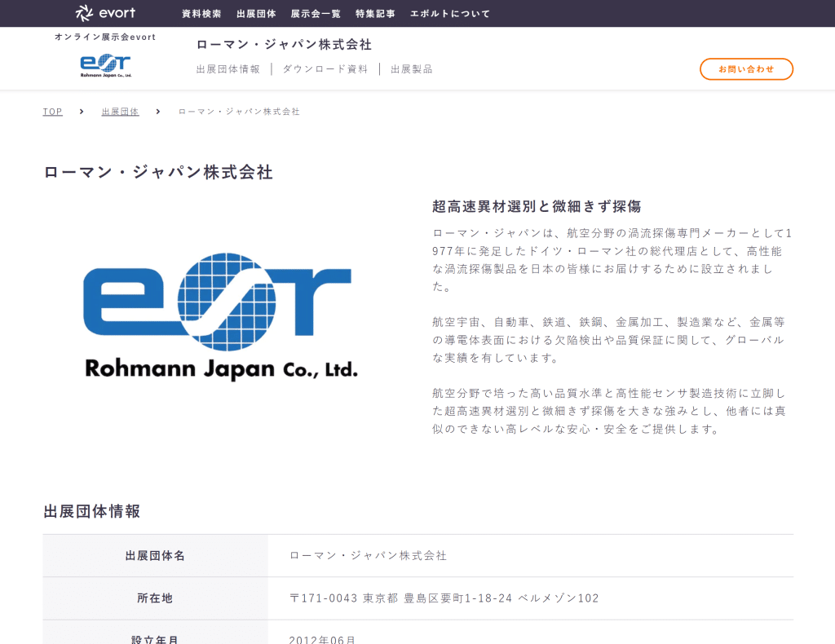This screenshot has width=835, height=644.
Task: Click the ローマン・ジャパン株式会社 breadcrumb text
Action: [x=239, y=112]
